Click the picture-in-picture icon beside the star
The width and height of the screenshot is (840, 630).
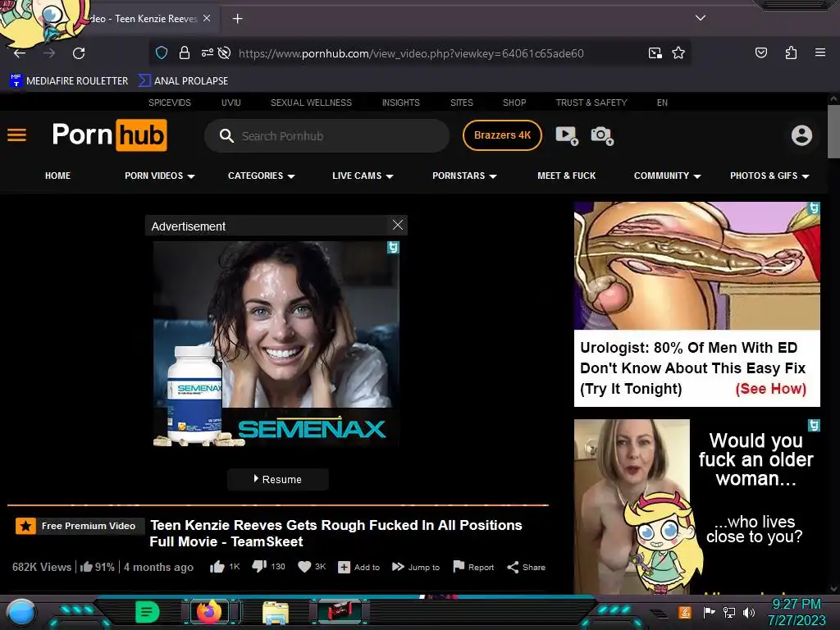pos(655,52)
